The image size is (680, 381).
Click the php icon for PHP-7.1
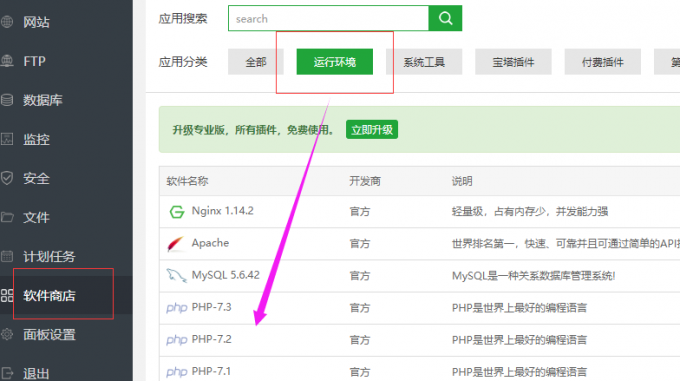point(177,372)
